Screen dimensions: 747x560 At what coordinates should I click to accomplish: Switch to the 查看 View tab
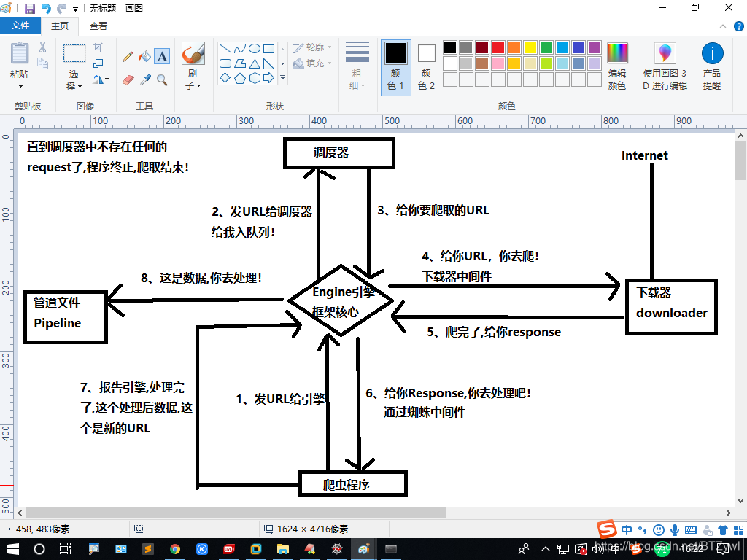98,26
